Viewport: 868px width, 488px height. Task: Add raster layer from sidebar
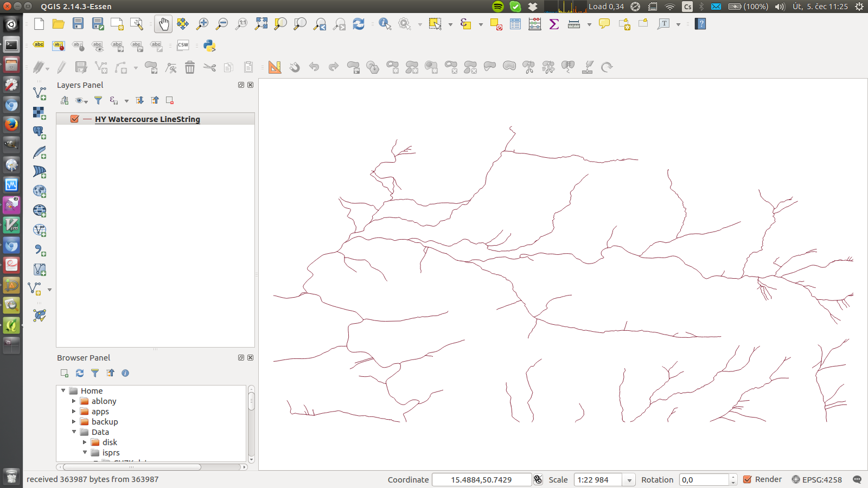click(40, 113)
